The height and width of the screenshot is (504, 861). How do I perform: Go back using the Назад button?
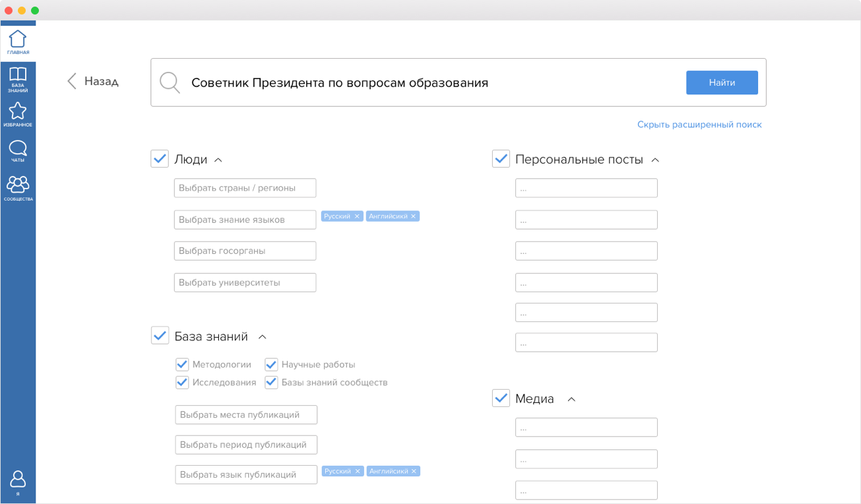point(93,82)
